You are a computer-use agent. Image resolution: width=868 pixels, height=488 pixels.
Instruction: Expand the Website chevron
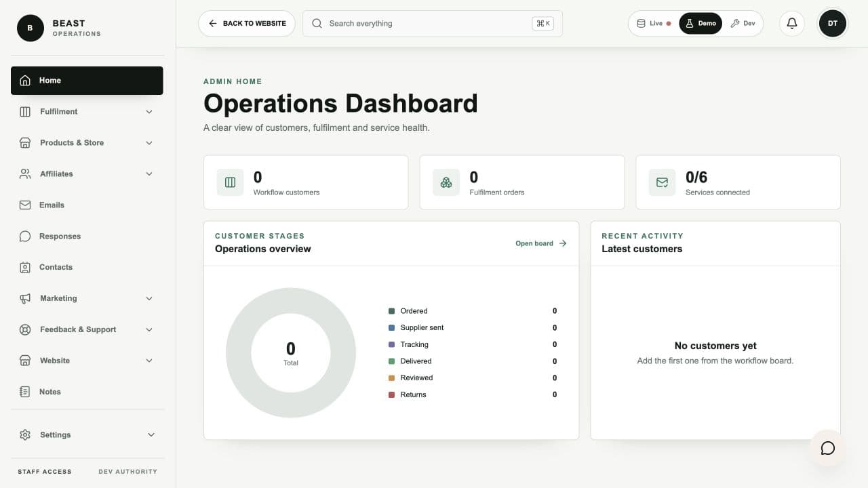pos(149,361)
